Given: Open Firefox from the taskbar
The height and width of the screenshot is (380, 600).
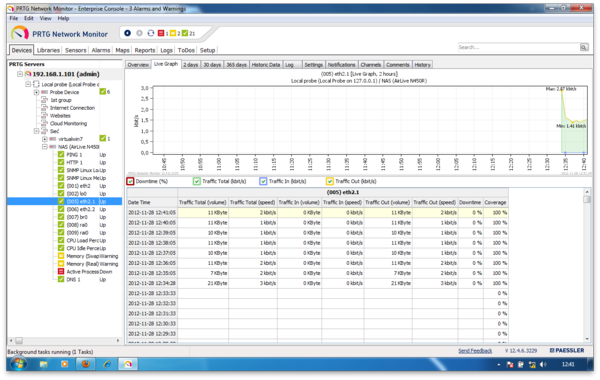Looking at the screenshot, I should click(85, 364).
